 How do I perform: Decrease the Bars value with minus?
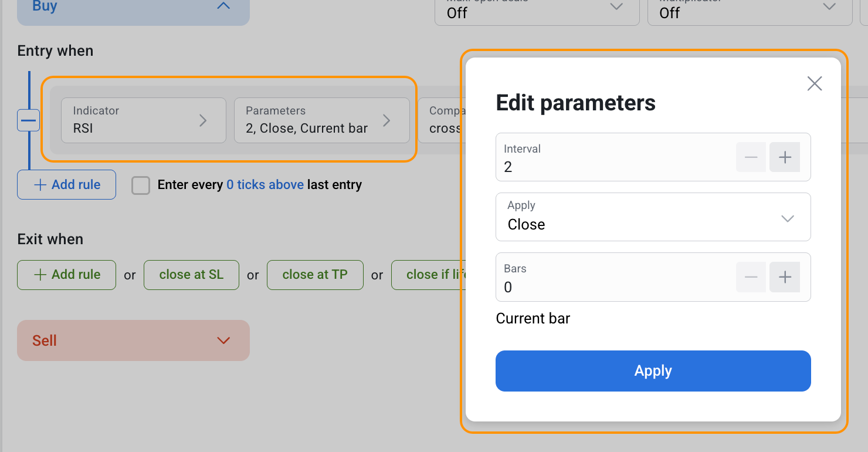pyautogui.click(x=751, y=277)
